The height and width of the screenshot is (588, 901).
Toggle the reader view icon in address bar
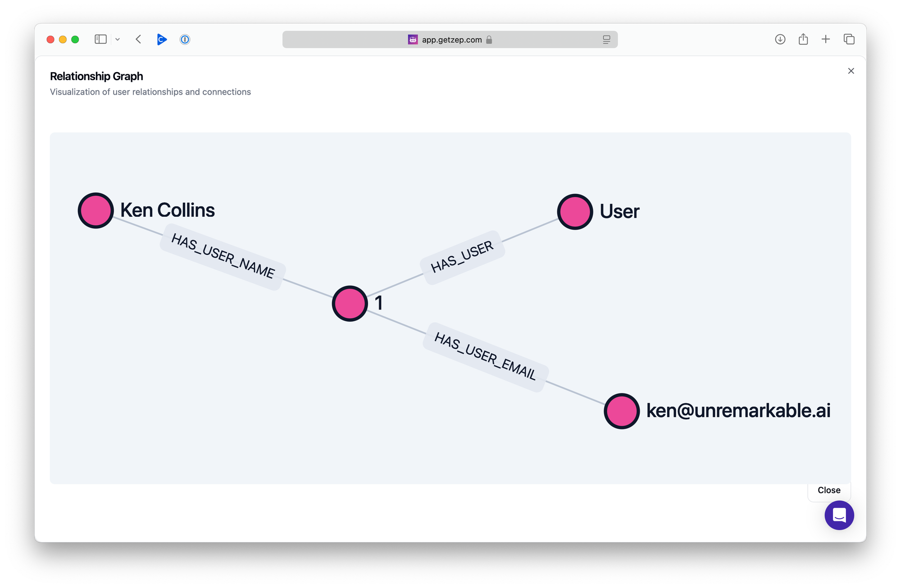pos(606,39)
